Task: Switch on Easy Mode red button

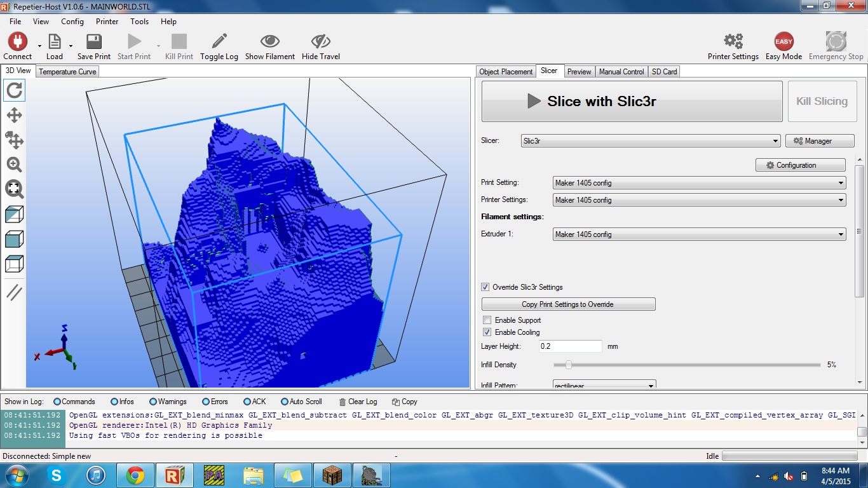Action: pos(783,42)
